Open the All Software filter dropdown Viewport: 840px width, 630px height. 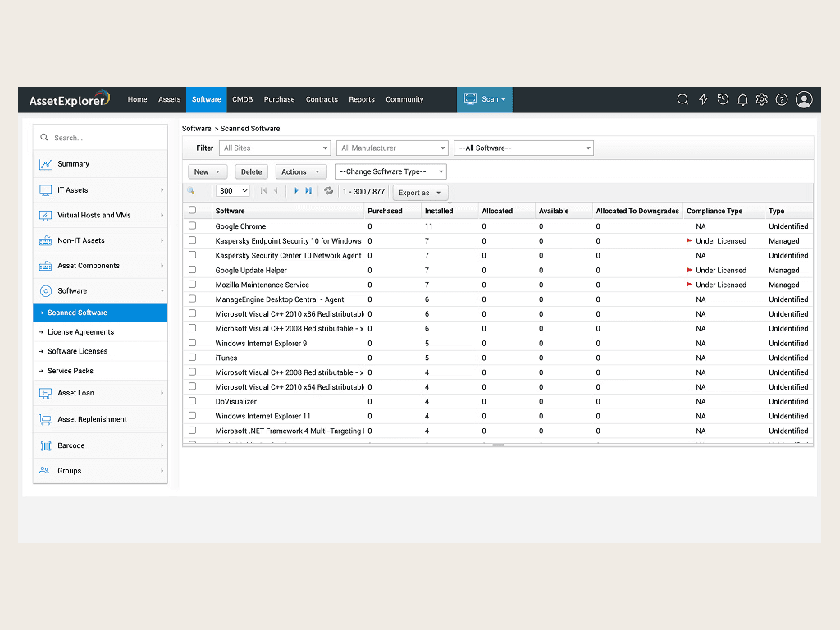(523, 148)
